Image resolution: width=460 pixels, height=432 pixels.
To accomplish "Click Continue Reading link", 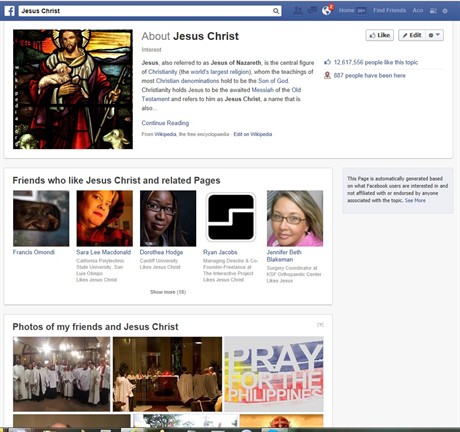I will 165,123.
